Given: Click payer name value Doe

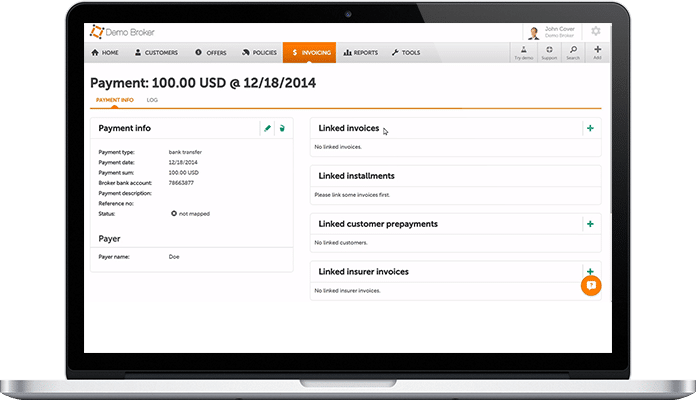Looking at the screenshot, I should (x=174, y=257).
